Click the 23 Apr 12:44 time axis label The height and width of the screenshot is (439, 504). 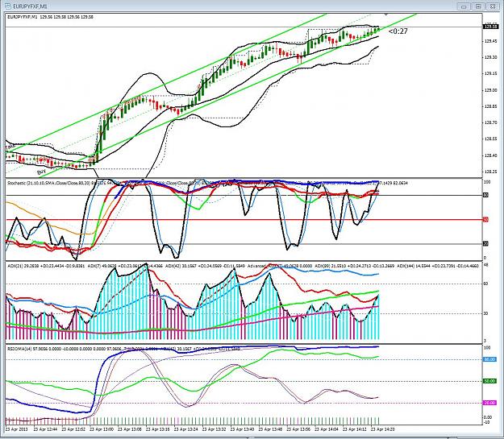point(45,429)
